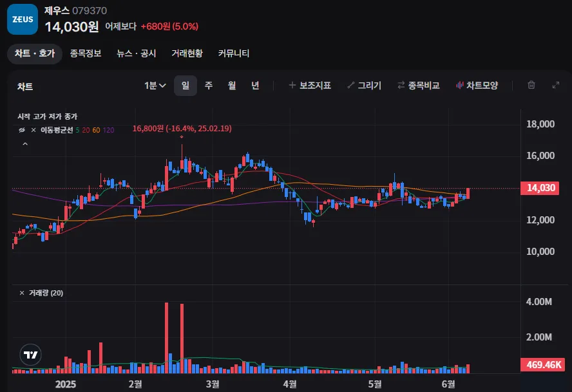This screenshot has height=392, width=572.
Task: Switch to the 차트 · 호가 tab
Action: pyautogui.click(x=35, y=53)
